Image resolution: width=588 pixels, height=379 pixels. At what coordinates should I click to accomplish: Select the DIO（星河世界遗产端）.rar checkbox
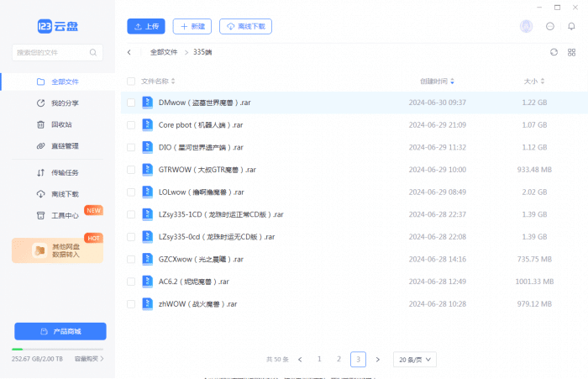click(131, 147)
